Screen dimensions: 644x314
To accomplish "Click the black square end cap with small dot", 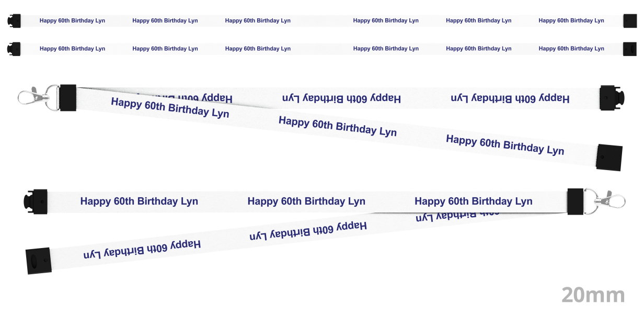I will [x=609, y=157].
